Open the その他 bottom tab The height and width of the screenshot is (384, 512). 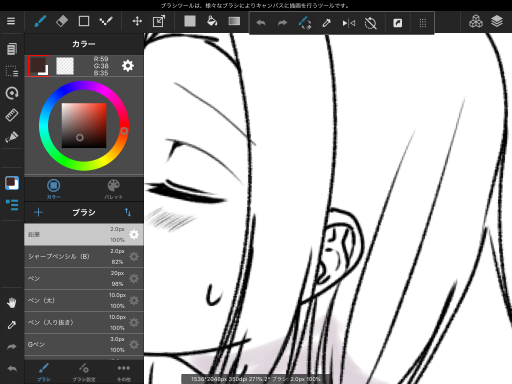[x=124, y=372]
